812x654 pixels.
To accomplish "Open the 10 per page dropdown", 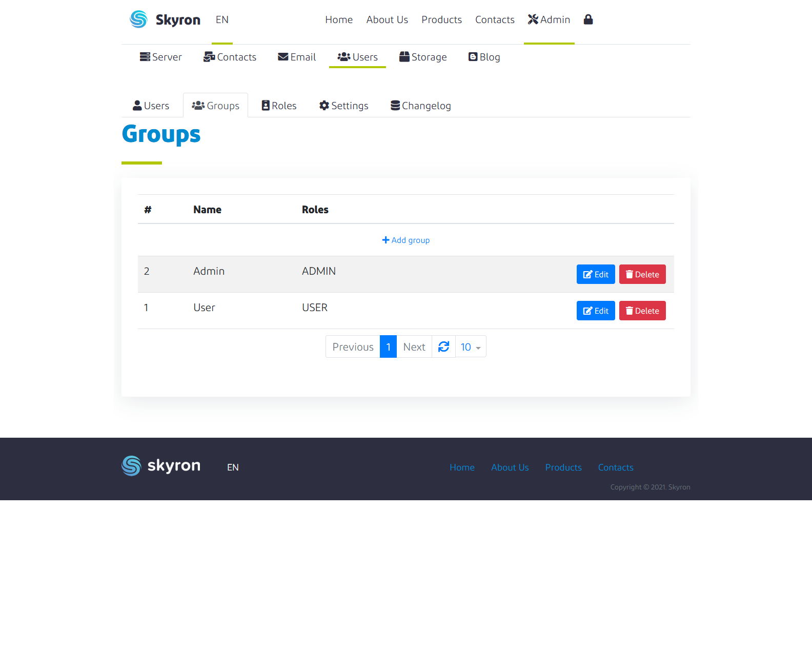I will 471,347.
